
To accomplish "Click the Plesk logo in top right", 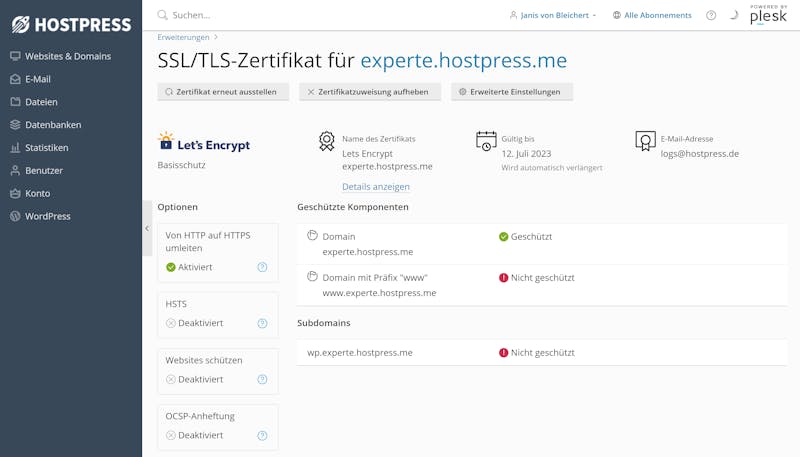I will tap(768, 15).
